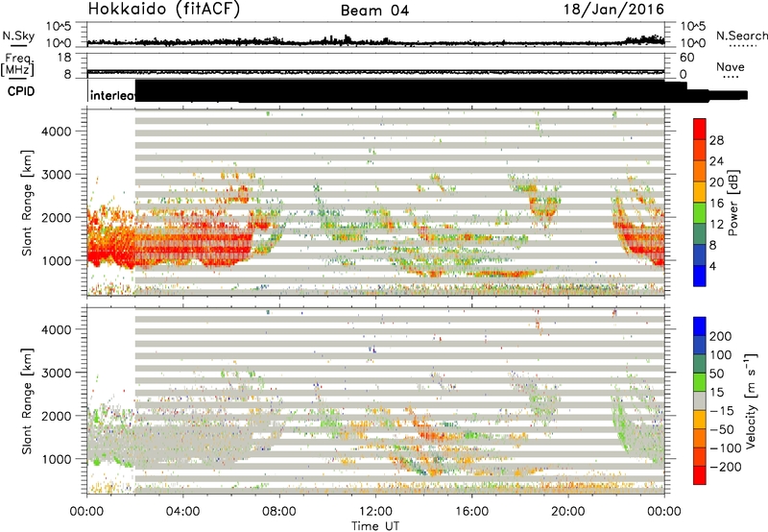Pick the bright blue bottom Power color segment
768x532 pixels.
[700, 276]
